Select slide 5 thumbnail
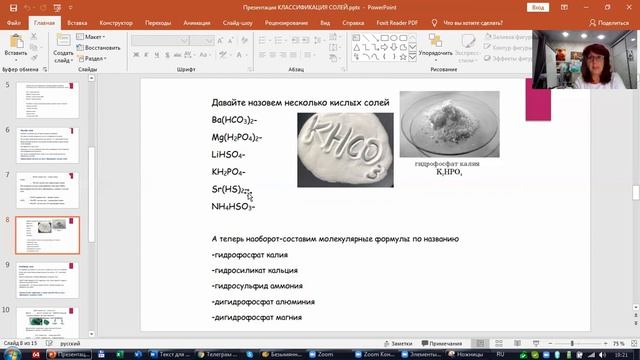 [x=47, y=100]
